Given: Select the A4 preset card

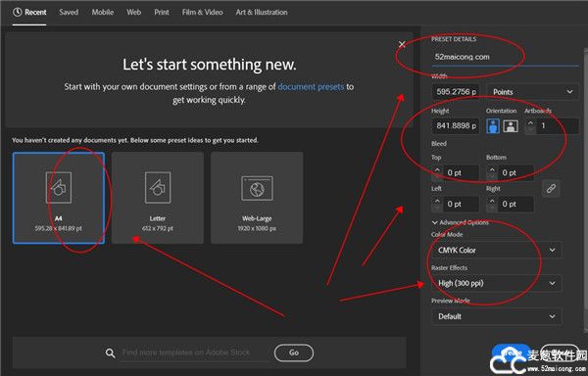Looking at the screenshot, I should [x=59, y=198].
